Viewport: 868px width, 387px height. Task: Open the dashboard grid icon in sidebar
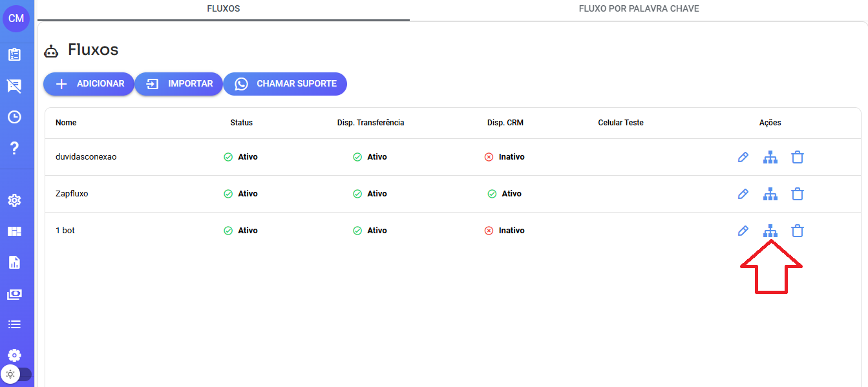(x=14, y=231)
